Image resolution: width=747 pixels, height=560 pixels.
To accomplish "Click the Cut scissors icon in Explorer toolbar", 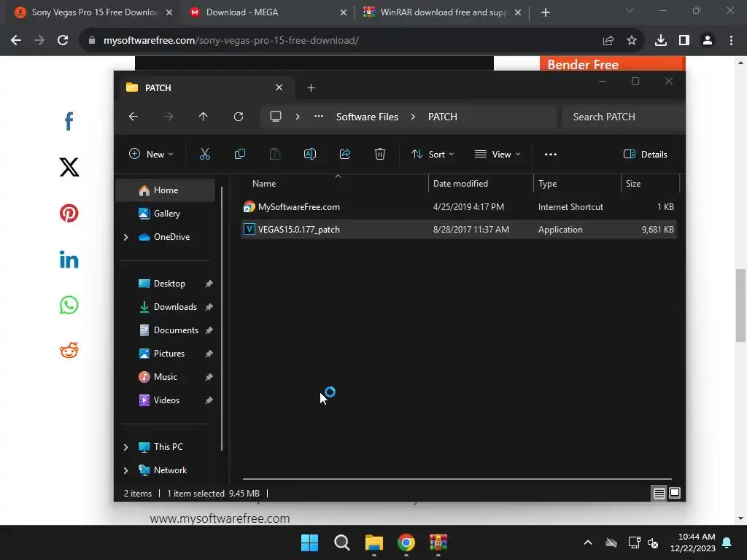I will (204, 154).
